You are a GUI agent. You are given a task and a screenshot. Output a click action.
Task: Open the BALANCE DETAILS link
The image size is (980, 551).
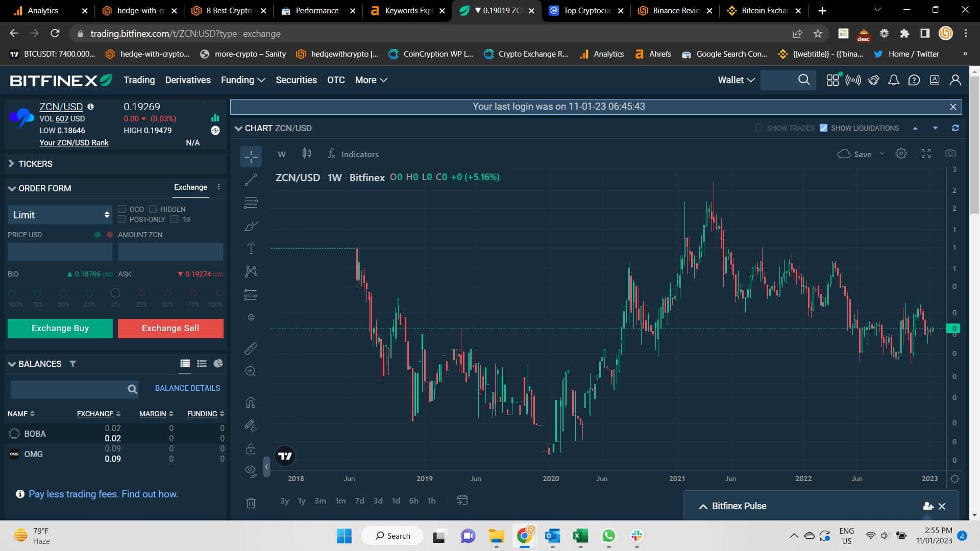click(187, 388)
